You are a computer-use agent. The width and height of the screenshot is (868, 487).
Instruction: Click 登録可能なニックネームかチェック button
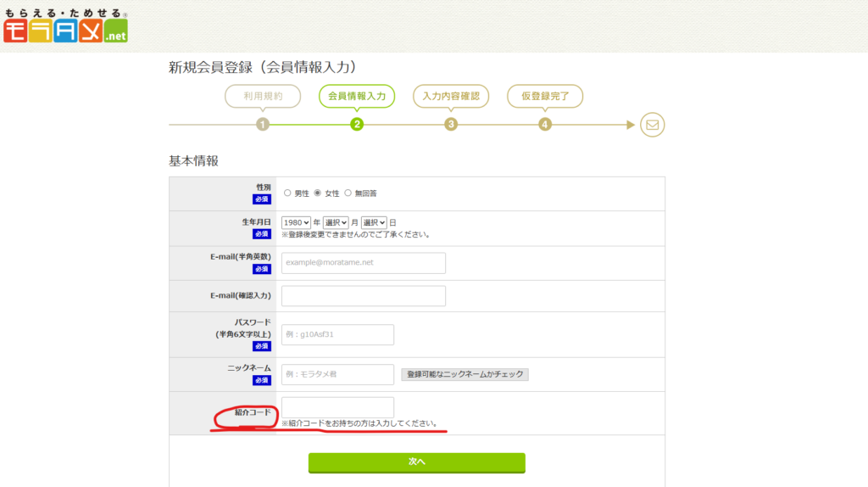point(465,374)
